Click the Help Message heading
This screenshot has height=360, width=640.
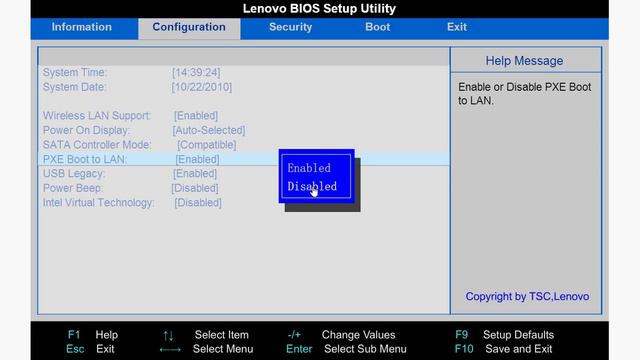pos(524,61)
